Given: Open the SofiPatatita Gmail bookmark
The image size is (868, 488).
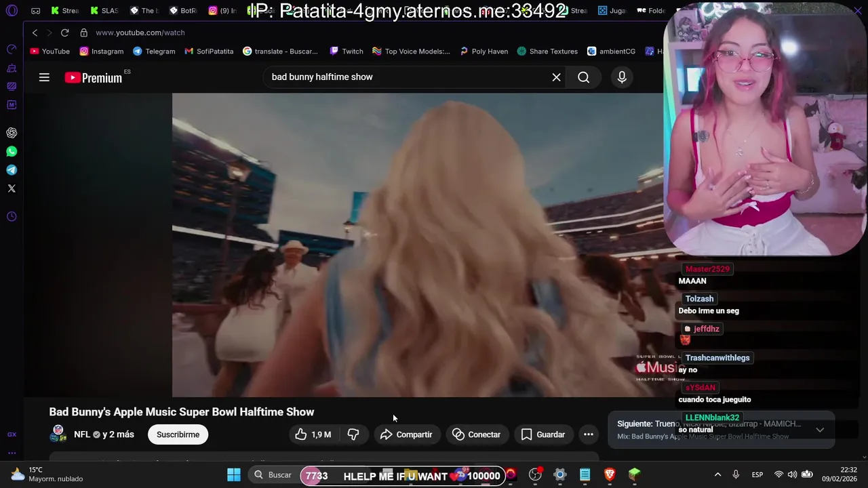Looking at the screenshot, I should click(209, 52).
